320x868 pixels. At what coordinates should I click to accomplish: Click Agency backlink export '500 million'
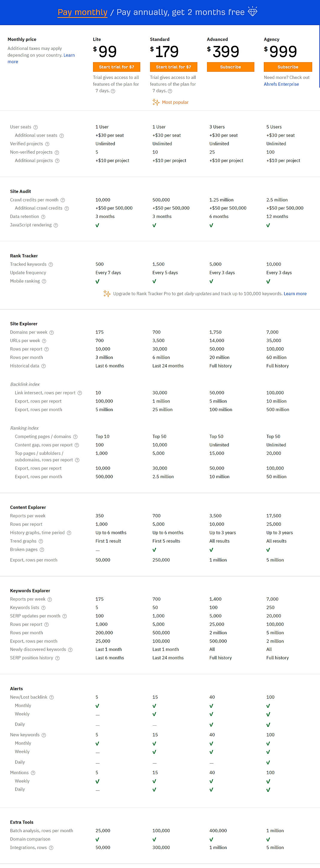[278, 410]
